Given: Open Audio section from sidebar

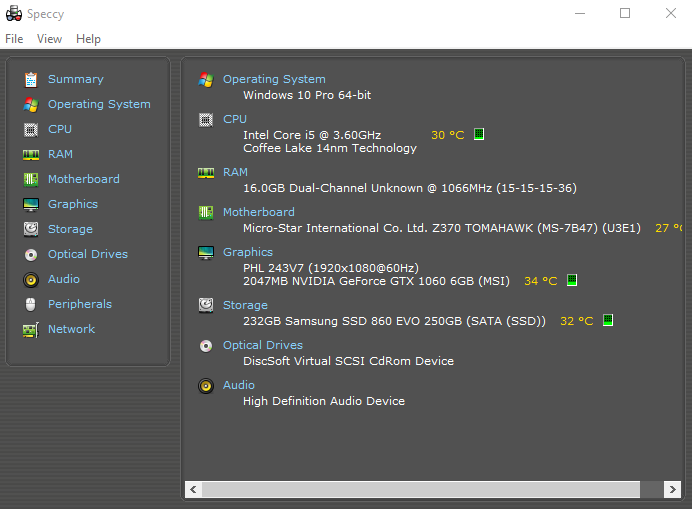Looking at the screenshot, I should pos(64,279).
